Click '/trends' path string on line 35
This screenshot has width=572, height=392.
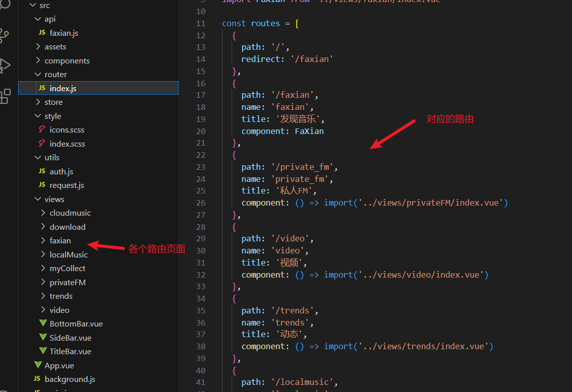(x=293, y=310)
